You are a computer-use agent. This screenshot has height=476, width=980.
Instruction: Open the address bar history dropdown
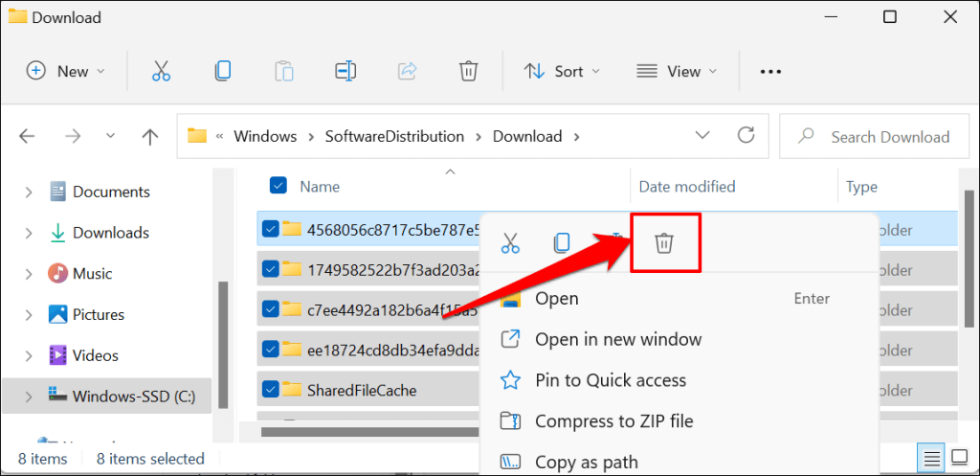pos(702,136)
